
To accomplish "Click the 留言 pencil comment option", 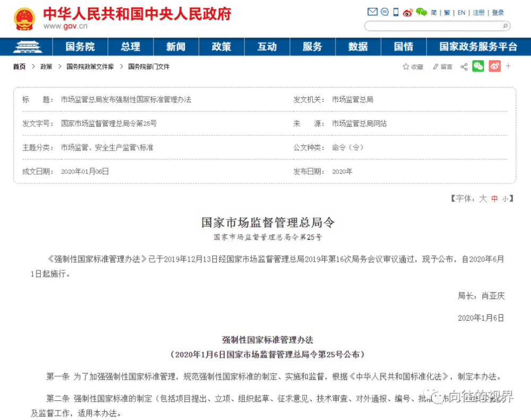I will click(442, 66).
